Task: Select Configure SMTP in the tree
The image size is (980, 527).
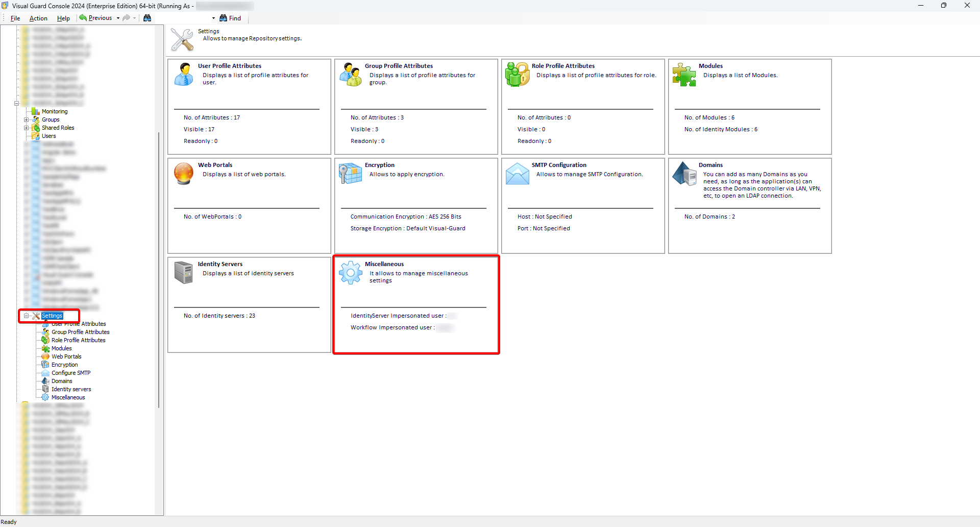Action: click(71, 373)
